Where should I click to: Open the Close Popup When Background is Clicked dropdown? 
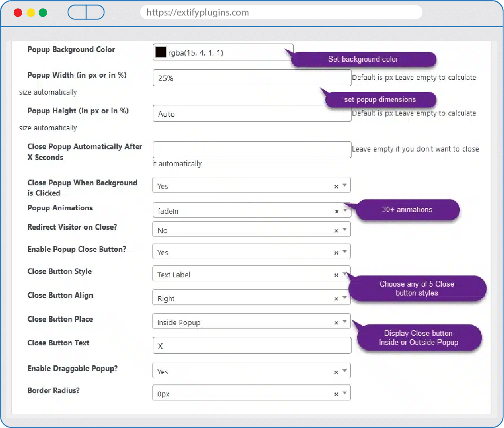coord(344,186)
